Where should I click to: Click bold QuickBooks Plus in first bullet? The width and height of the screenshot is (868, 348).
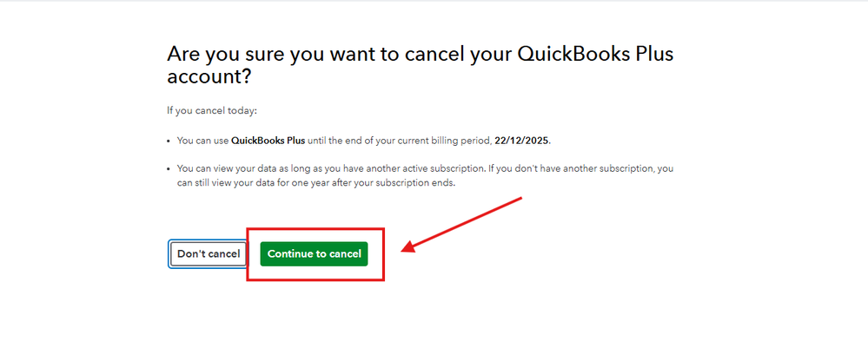(268, 140)
